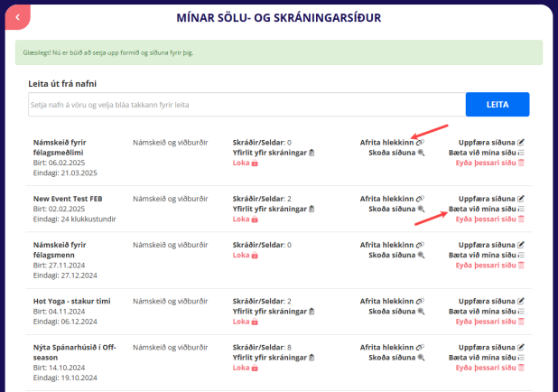Click Bæta við mína síðu for Námskeið fyrir félagsmenn
Viewport: 558px width, 392px height.
pos(483,256)
